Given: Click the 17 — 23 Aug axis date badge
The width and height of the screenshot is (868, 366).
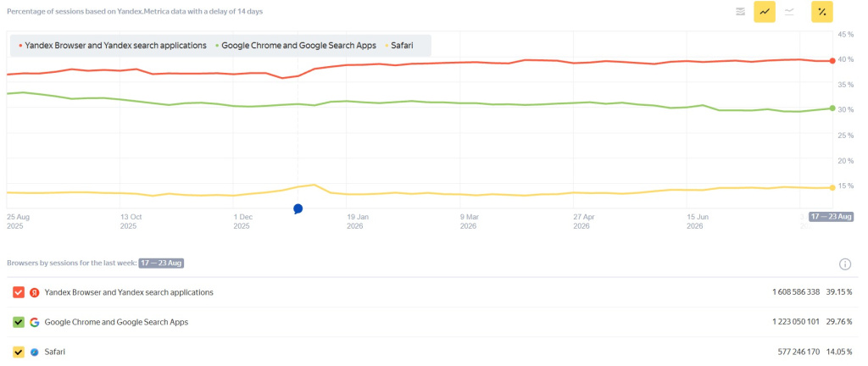Looking at the screenshot, I should point(831,217).
